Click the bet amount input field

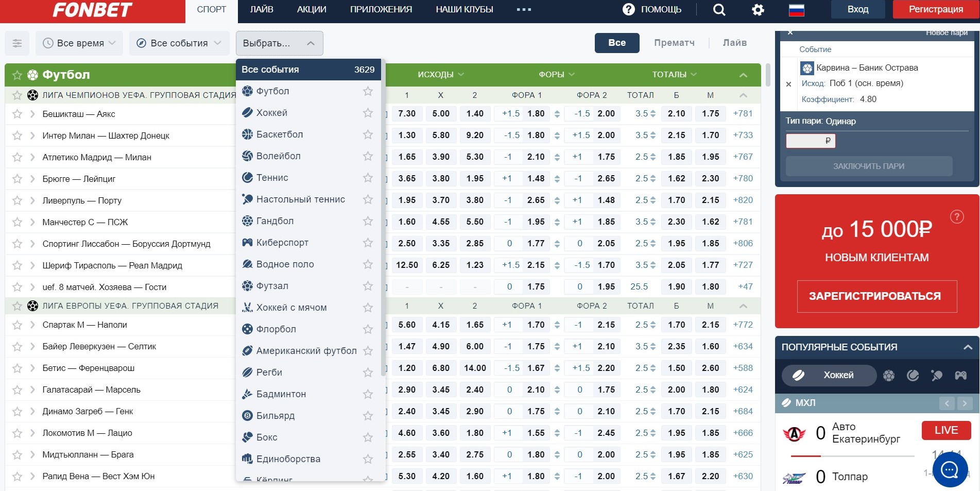click(x=811, y=141)
